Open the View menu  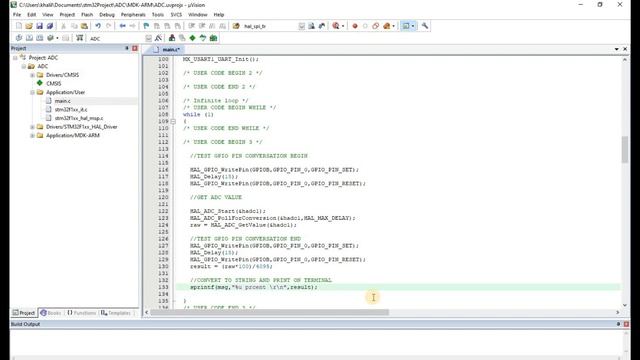(x=48, y=15)
